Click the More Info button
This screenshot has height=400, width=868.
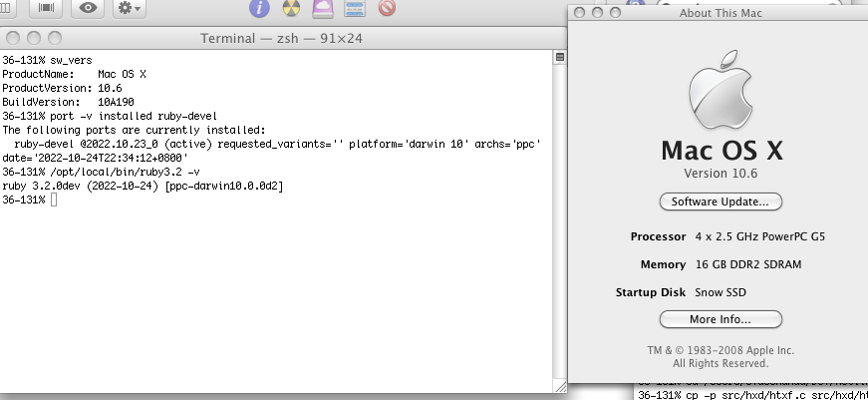point(721,319)
